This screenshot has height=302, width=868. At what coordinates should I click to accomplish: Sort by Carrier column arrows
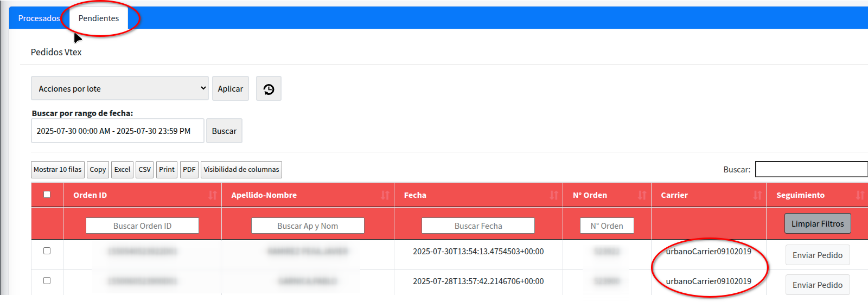point(757,195)
